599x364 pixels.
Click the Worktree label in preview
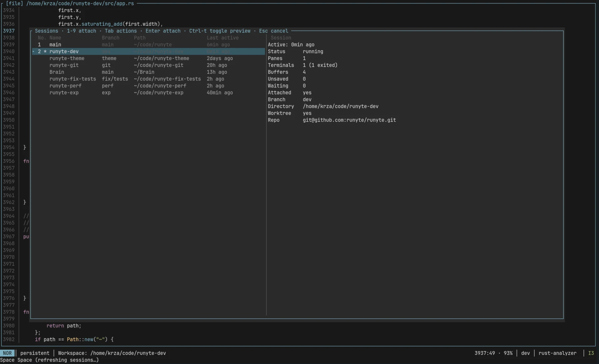[x=279, y=113]
